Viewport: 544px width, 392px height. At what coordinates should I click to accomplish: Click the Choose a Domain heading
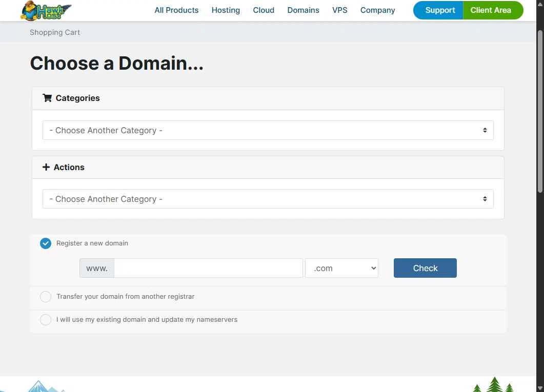point(116,63)
